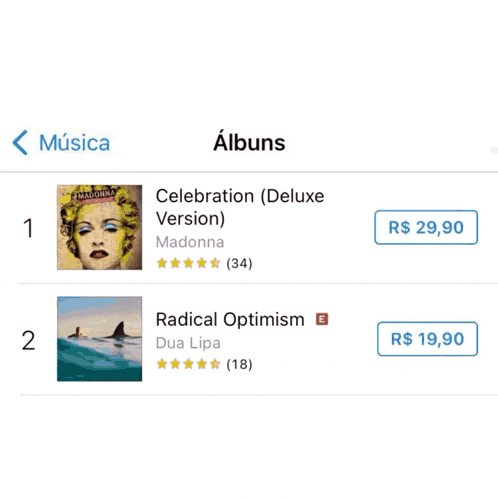Go back using the blue chevron
The width and height of the screenshot is (498, 498).
[x=20, y=143]
